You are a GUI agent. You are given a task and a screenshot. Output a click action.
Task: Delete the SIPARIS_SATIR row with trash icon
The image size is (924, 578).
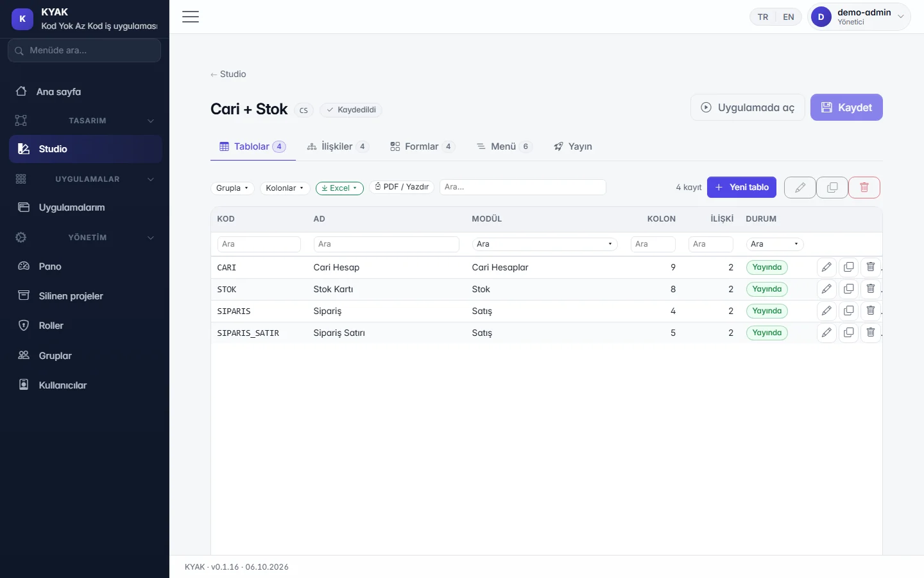[870, 333]
